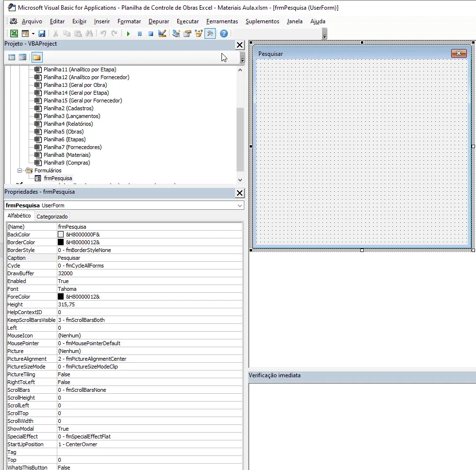Close the Projeto - VBAProject panel
Screen dimensions: 476x470
tap(240, 45)
